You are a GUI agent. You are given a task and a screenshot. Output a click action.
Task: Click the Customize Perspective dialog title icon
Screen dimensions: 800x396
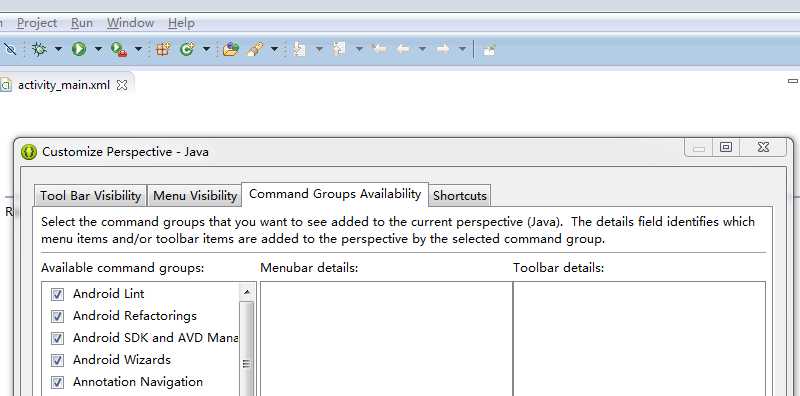pyautogui.click(x=29, y=152)
